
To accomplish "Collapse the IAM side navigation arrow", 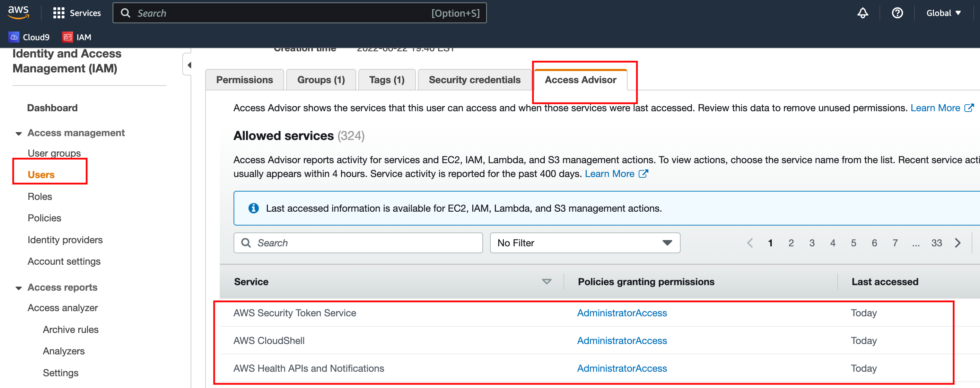I will click(x=189, y=65).
